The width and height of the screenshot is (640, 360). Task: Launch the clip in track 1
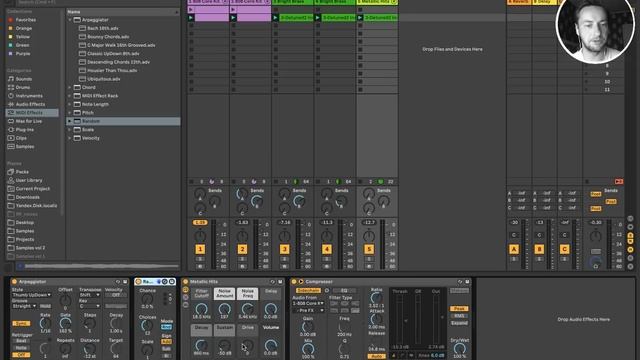[x=191, y=18]
